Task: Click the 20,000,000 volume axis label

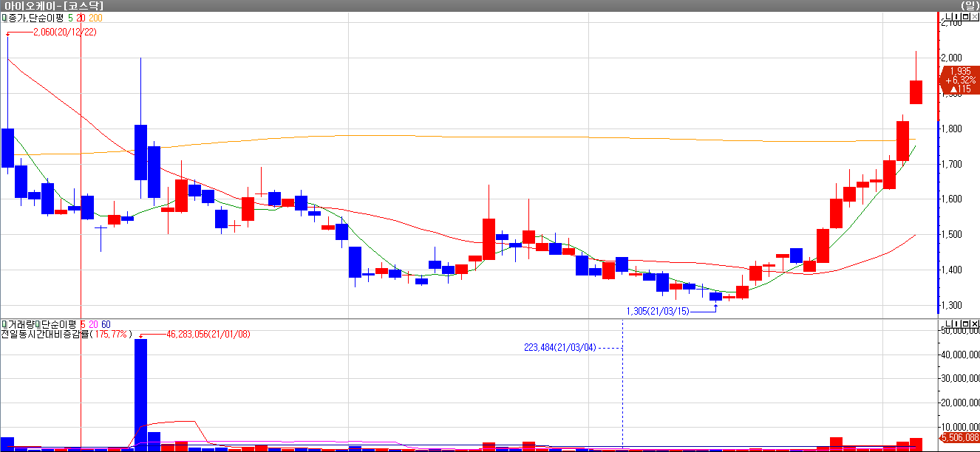Action: (x=959, y=403)
